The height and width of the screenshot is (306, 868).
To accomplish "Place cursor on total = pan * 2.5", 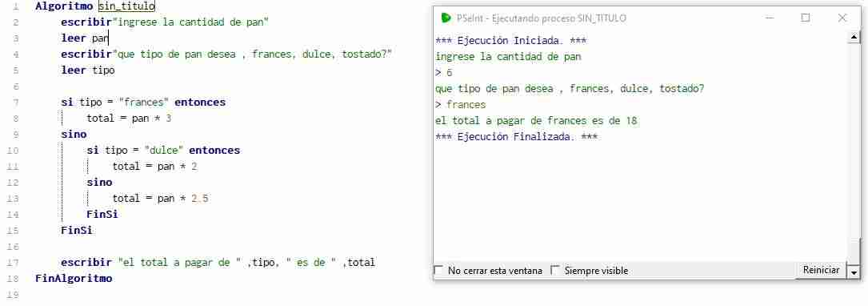I will click(x=160, y=199).
